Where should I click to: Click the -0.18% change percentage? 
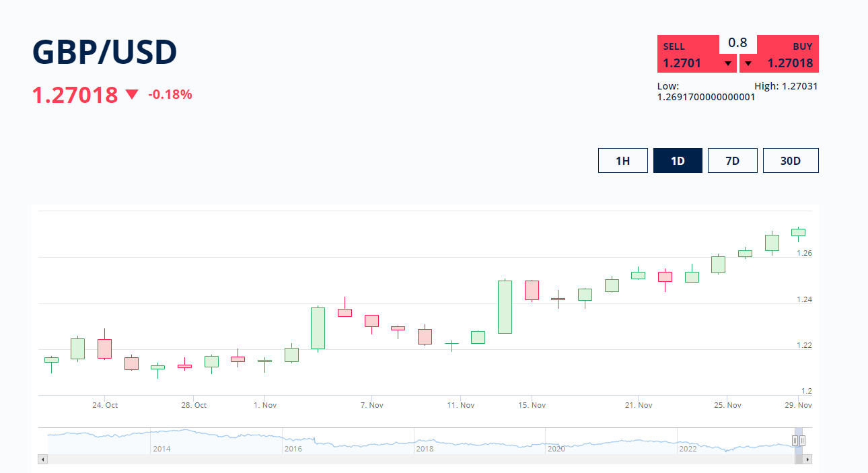tap(170, 95)
